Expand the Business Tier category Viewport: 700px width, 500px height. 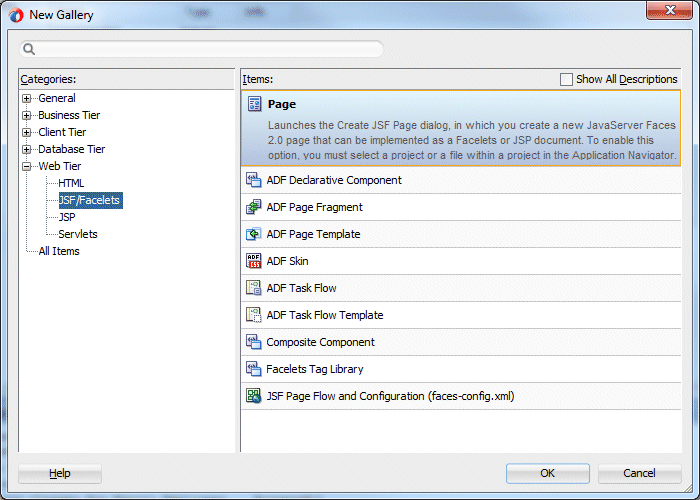[x=27, y=115]
